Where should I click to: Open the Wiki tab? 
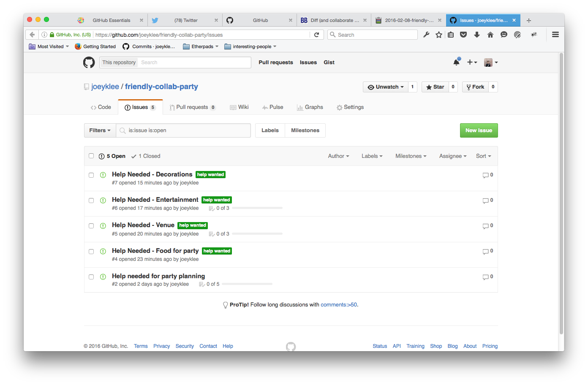(x=240, y=107)
